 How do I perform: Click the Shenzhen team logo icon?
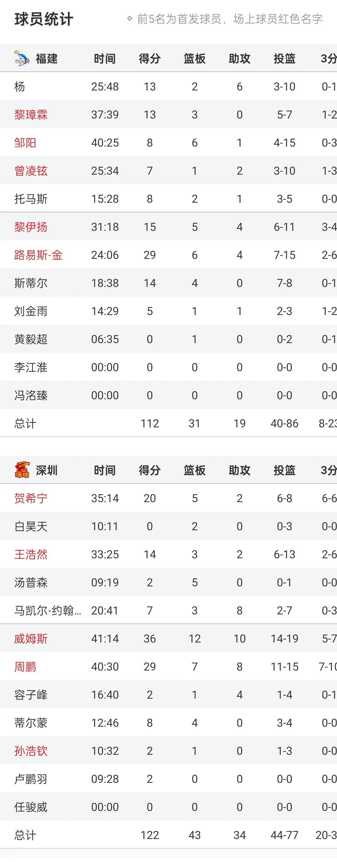click(x=22, y=470)
